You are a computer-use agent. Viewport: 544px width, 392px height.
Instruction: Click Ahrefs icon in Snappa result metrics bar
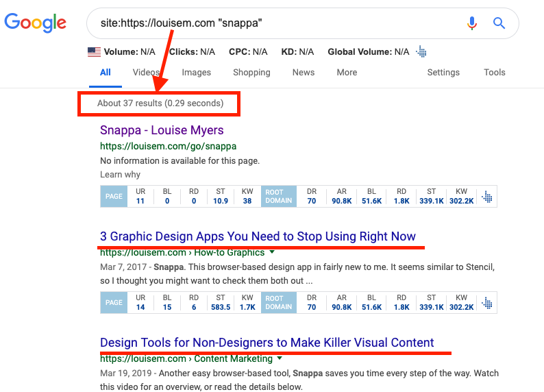coord(486,197)
